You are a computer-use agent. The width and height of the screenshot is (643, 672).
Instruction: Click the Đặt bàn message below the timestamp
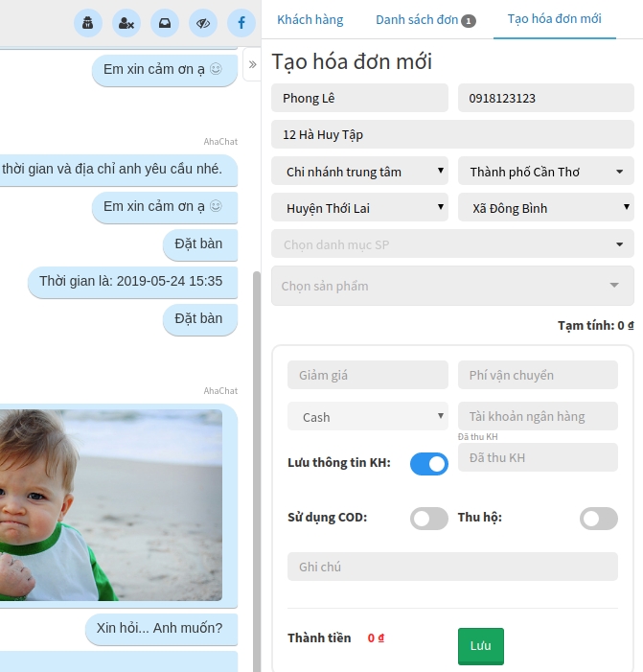click(199, 319)
